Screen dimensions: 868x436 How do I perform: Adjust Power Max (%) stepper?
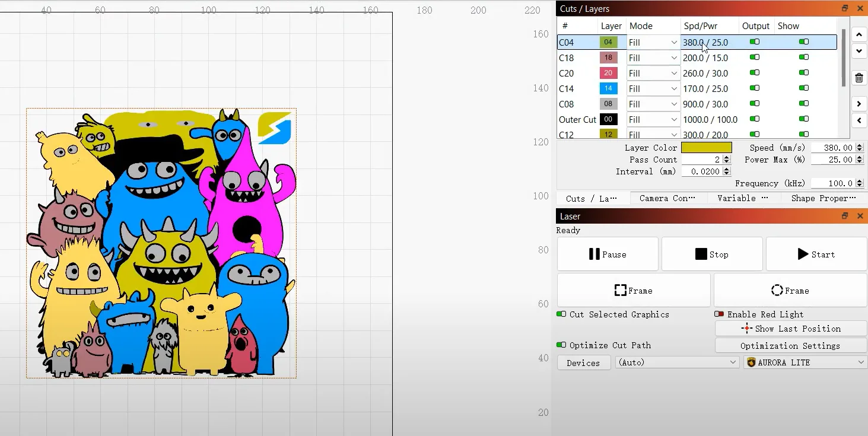(859, 160)
